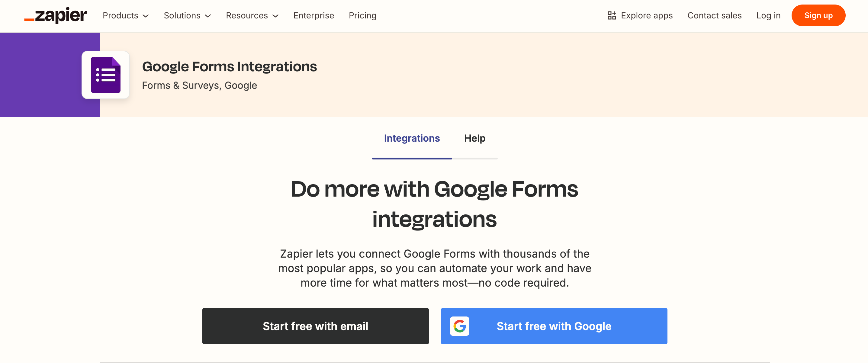
Task: Click the Log in link
Action: point(768,15)
